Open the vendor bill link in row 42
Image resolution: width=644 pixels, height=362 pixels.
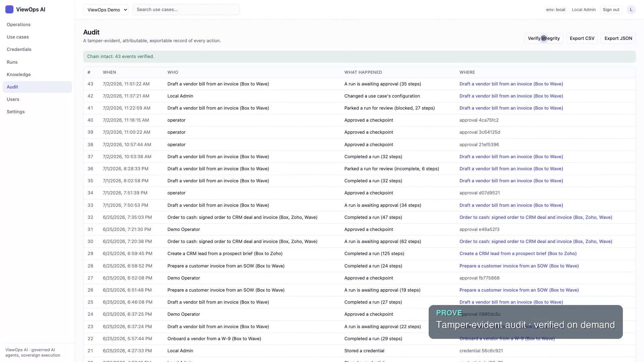click(x=511, y=96)
